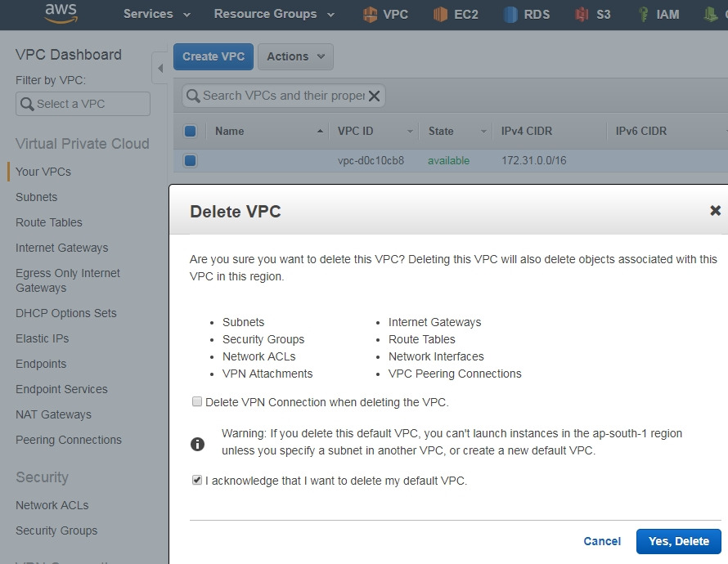Open DHCP Options Sets in sidebar
Screen dimensions: 728x564
pos(66,314)
